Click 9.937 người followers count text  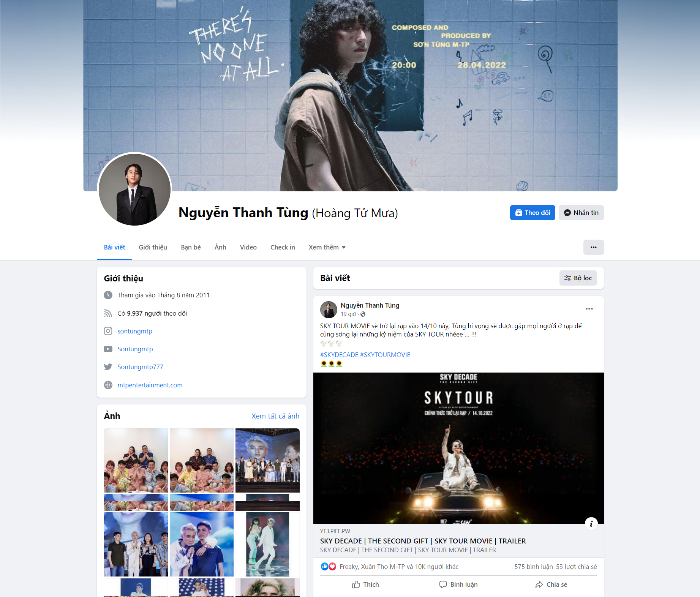144,313
